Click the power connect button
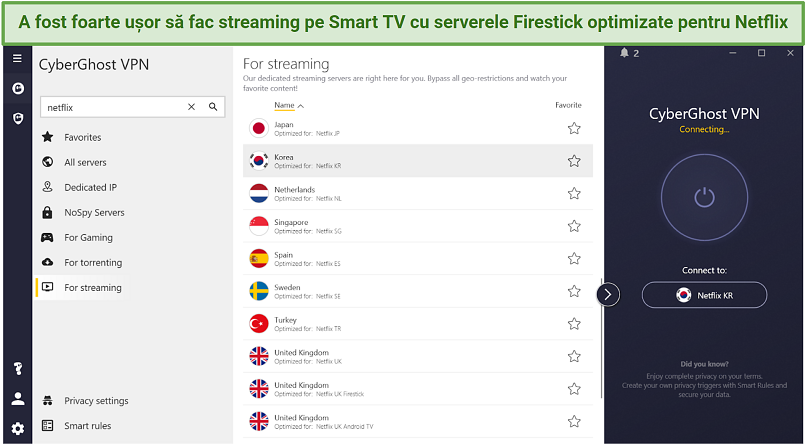Image resolution: width=806 pixels, height=444 pixels. (704, 197)
